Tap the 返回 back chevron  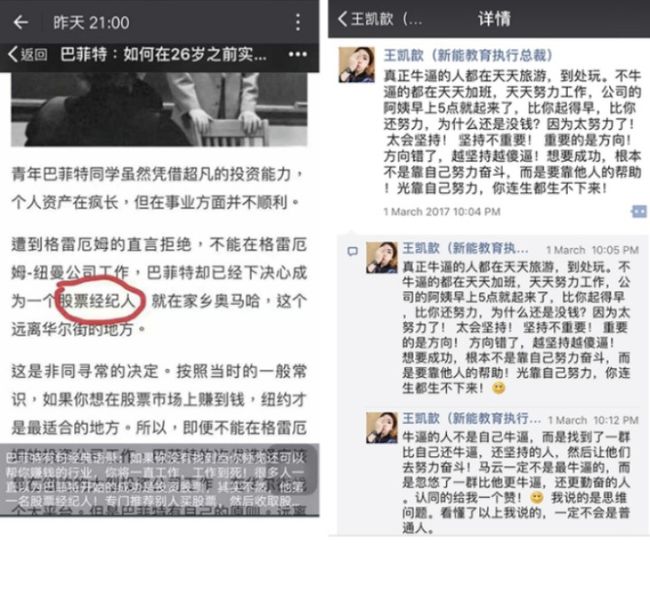coord(27,54)
